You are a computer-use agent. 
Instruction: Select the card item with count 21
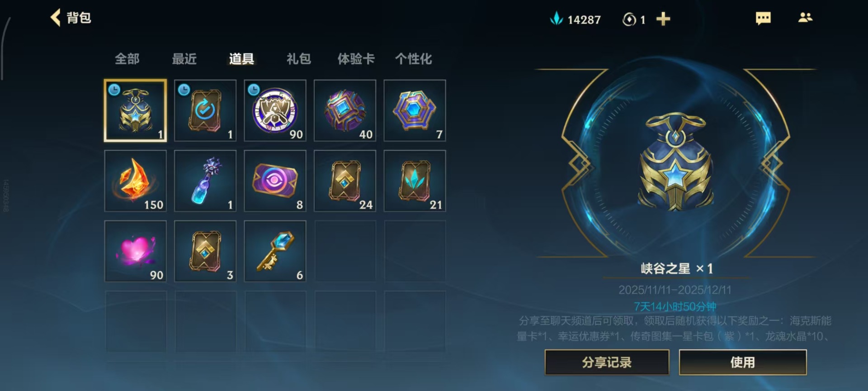pos(415,181)
